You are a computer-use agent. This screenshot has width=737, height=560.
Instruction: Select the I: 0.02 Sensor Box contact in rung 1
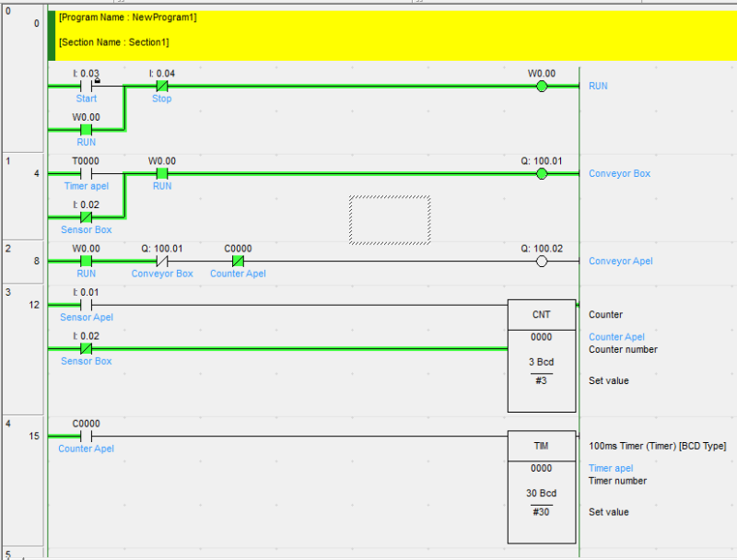click(x=86, y=217)
